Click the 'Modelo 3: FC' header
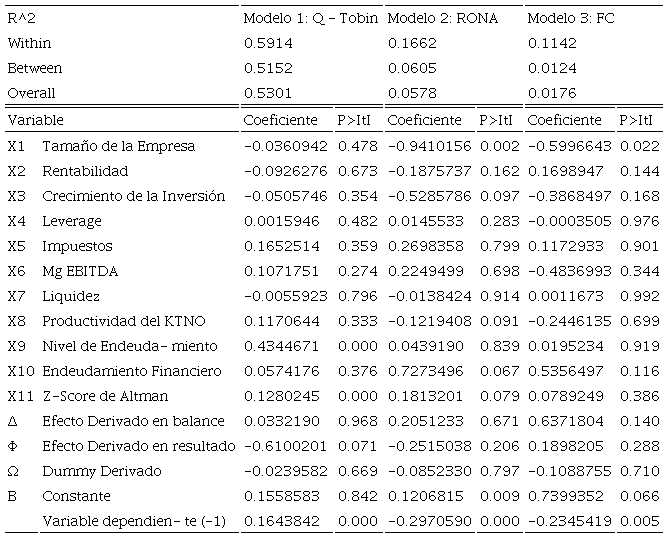This screenshot has height=538, width=668. (x=570, y=19)
